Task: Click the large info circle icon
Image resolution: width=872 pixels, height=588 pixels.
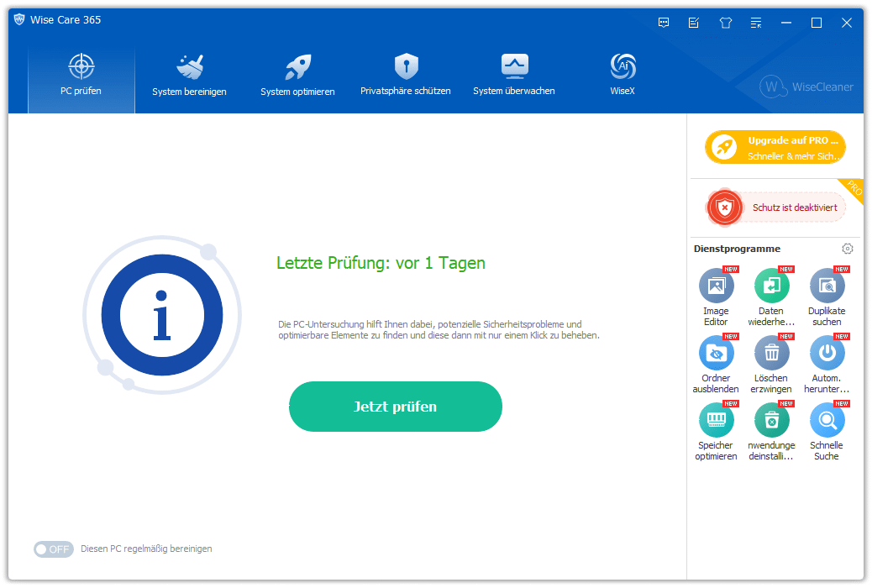Action: click(162, 315)
